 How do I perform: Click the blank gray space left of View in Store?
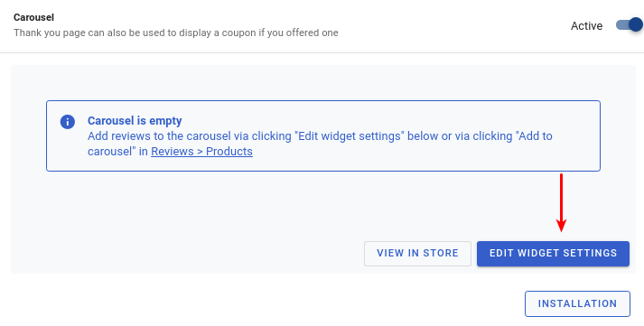pos(187,254)
